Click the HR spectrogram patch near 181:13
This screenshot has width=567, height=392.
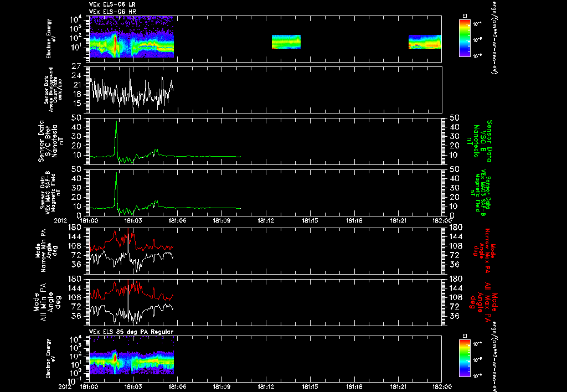point(286,42)
